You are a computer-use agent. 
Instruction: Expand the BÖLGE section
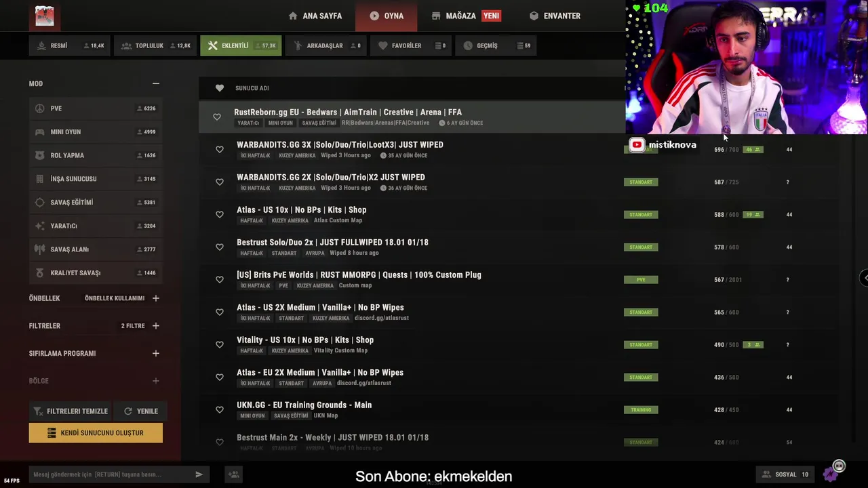pyautogui.click(x=156, y=381)
